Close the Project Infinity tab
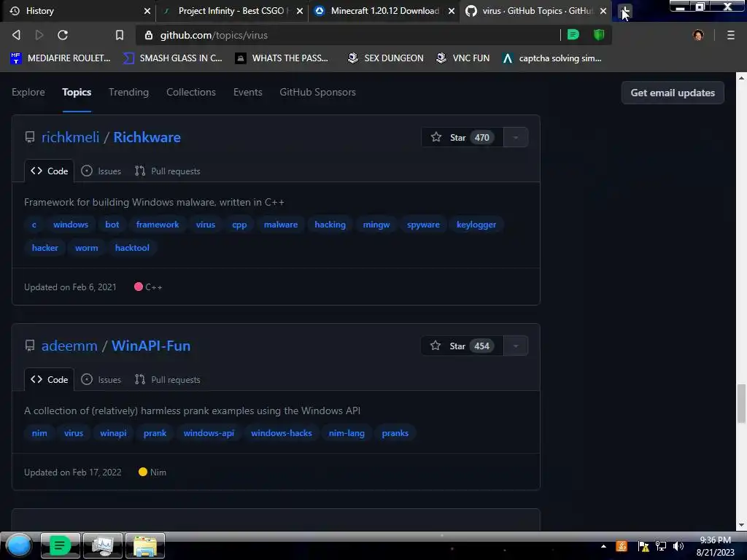This screenshot has height=560, width=747. click(x=300, y=11)
